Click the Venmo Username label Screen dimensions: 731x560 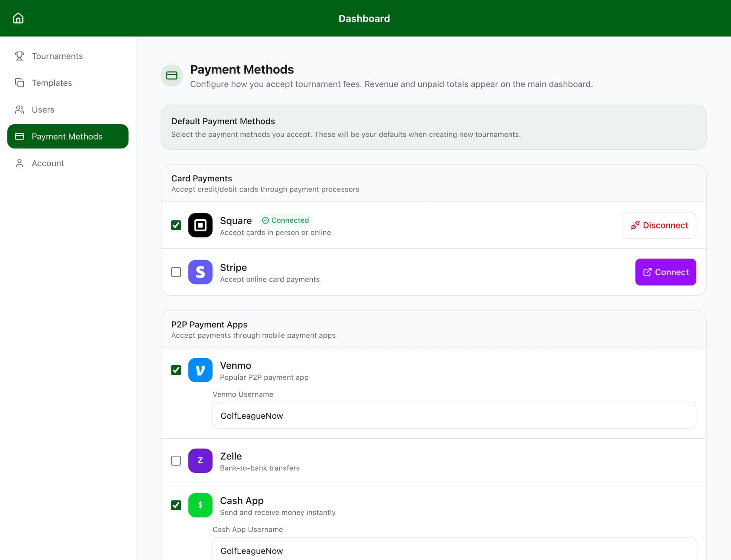[x=243, y=394]
